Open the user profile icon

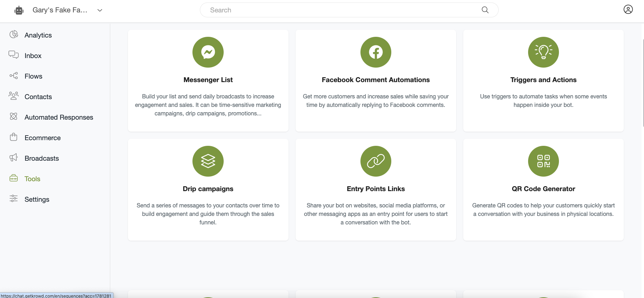point(628,10)
